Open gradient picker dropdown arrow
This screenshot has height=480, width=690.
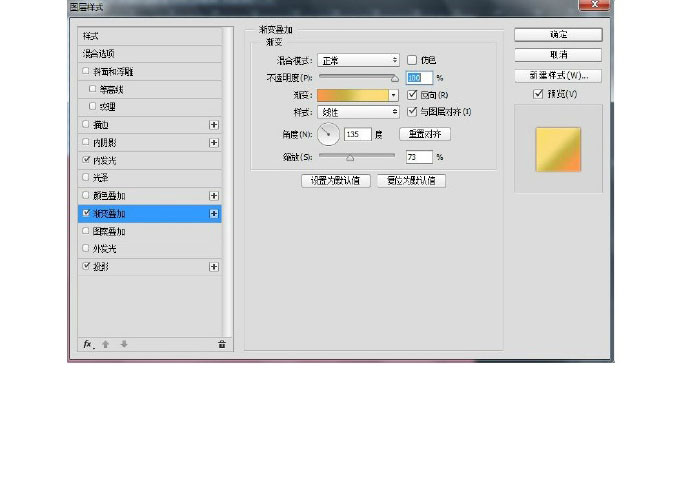click(x=393, y=95)
